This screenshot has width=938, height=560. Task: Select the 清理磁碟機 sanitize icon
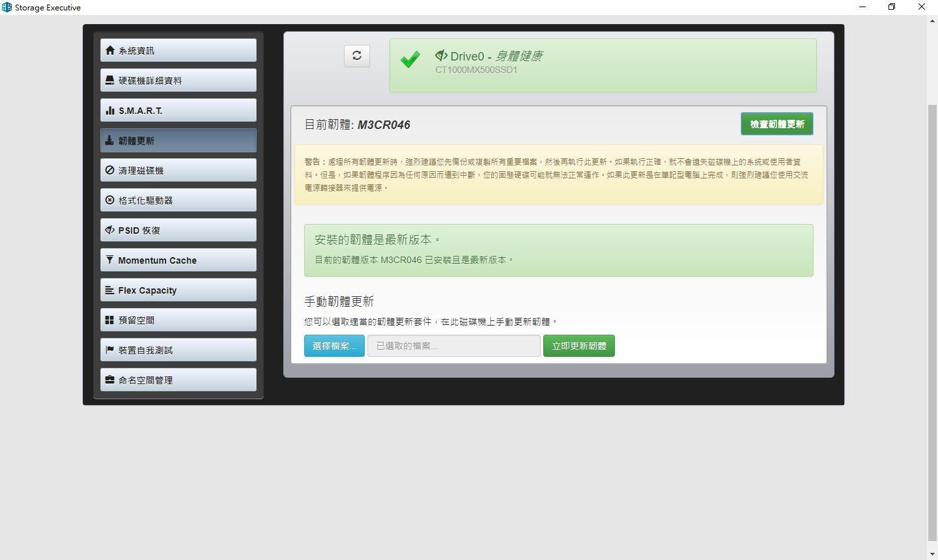click(x=109, y=170)
